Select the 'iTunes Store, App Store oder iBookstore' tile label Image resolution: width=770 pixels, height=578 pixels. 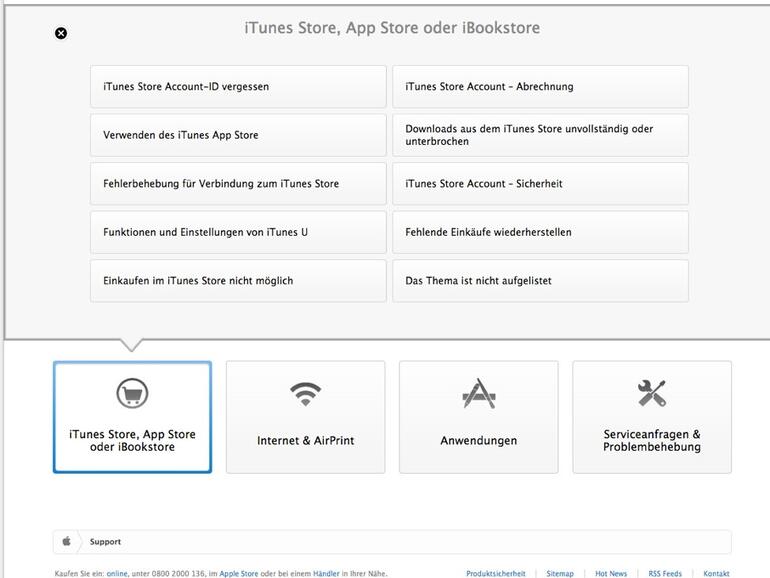(132, 440)
